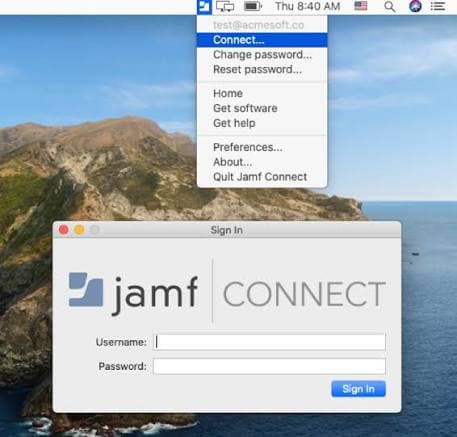Click the Thu 8:40 AM clock

(x=308, y=6)
